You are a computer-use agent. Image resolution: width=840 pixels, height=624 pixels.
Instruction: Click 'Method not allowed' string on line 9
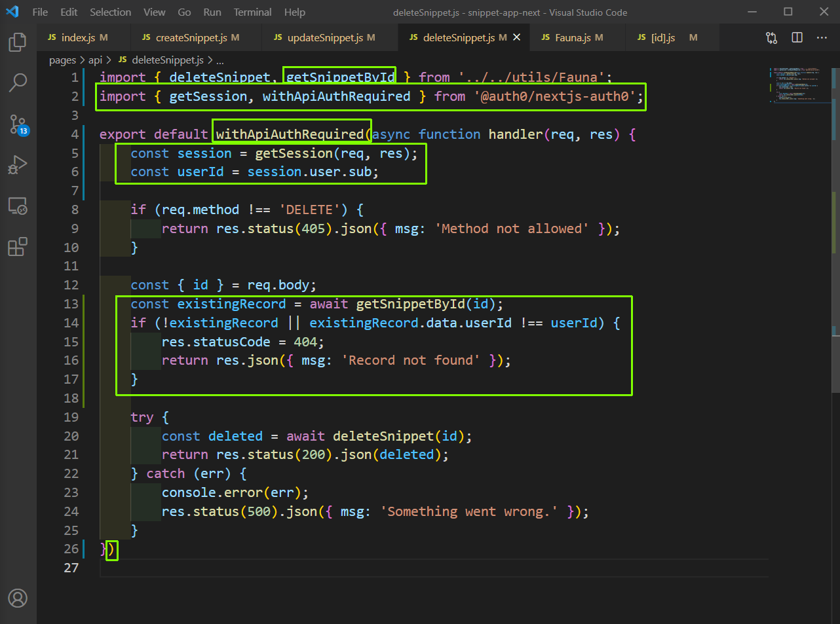[x=511, y=229]
